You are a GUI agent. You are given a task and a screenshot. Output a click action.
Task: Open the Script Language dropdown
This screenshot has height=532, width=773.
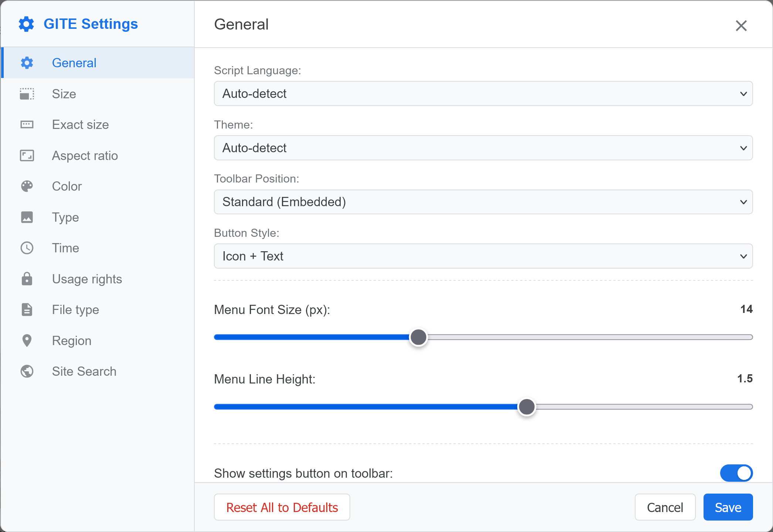click(x=483, y=93)
